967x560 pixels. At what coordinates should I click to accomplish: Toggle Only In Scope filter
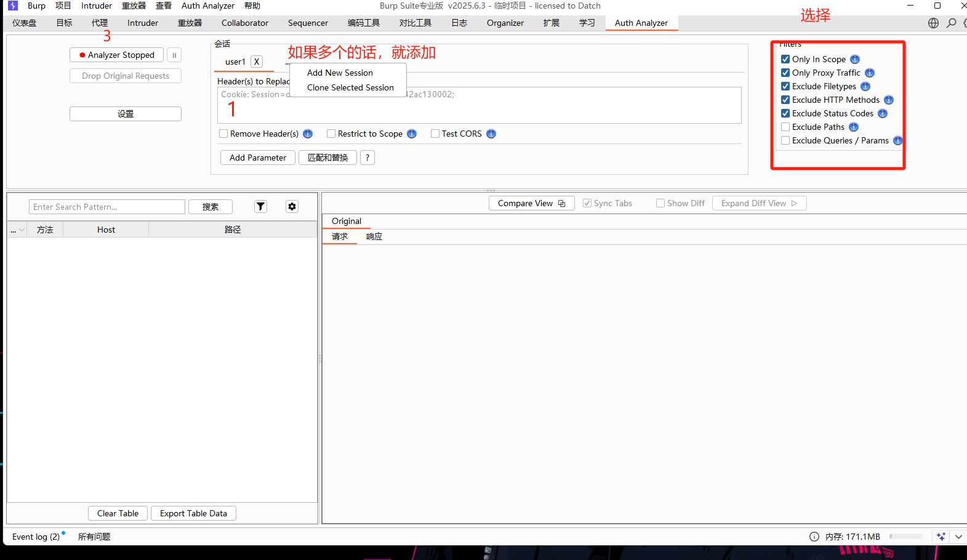click(785, 59)
